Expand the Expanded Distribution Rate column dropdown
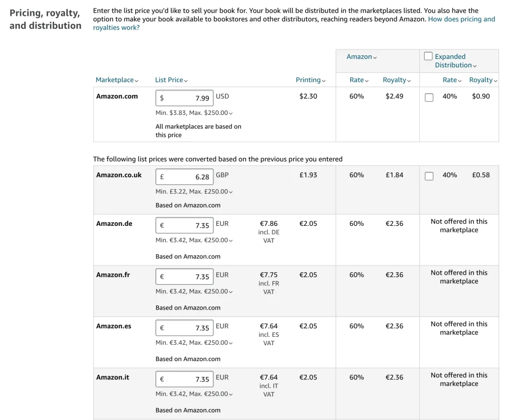Image resolution: width=507 pixels, height=420 pixels. tap(452, 80)
